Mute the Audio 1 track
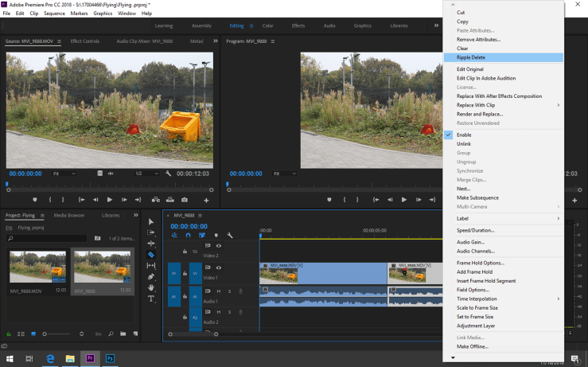The image size is (588, 367). (x=219, y=291)
